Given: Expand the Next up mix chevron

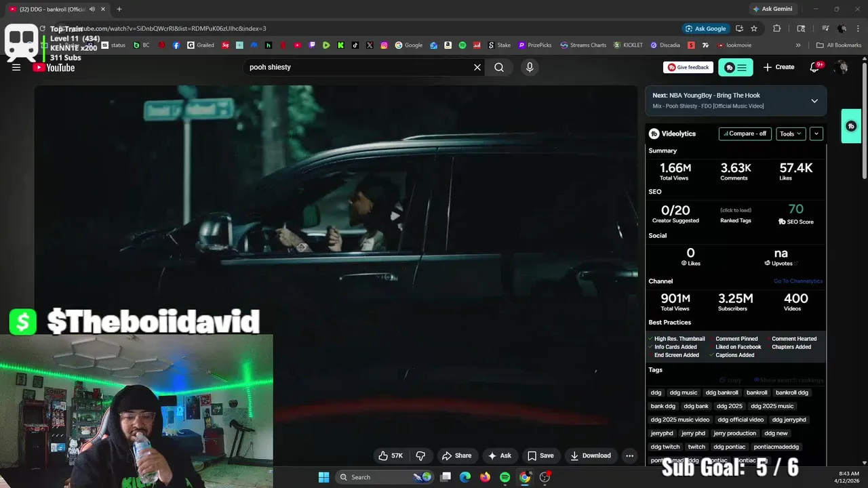Looking at the screenshot, I should (814, 101).
